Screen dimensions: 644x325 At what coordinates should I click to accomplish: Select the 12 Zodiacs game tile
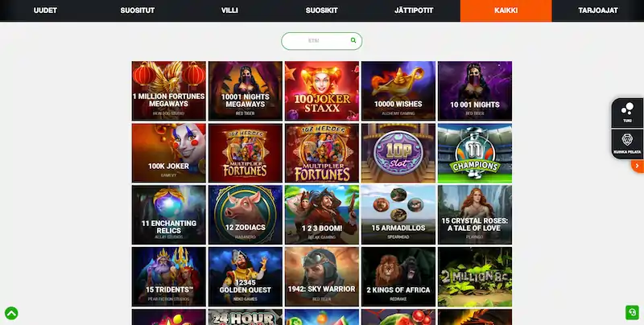[x=246, y=215]
